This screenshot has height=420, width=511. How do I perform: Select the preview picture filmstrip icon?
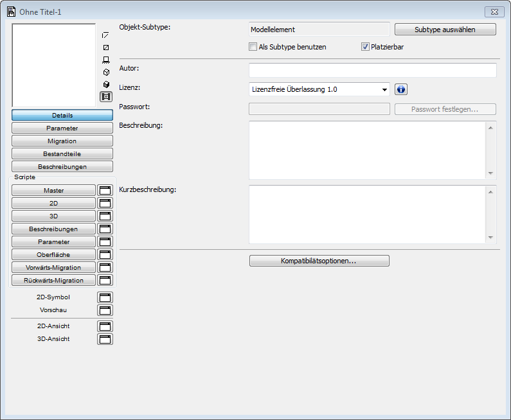(106, 97)
